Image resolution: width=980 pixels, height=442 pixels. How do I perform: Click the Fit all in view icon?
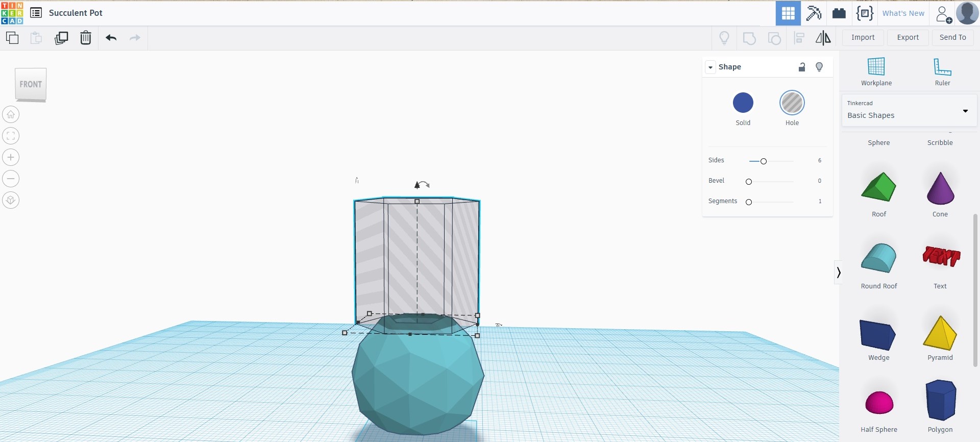pos(11,136)
